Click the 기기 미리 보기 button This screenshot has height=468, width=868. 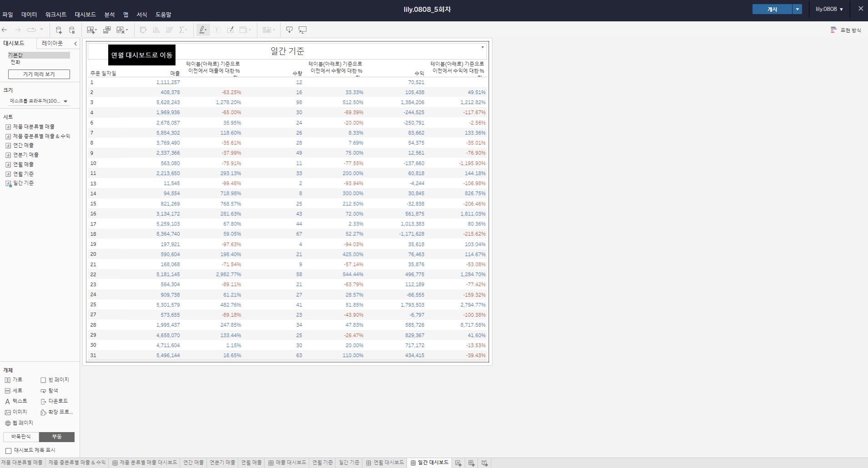click(x=39, y=74)
